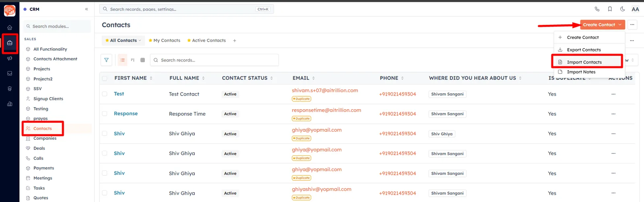Viewport: 644px width, 202px height.
Task: Switch to Active Contacts tab
Action: [x=206, y=41]
